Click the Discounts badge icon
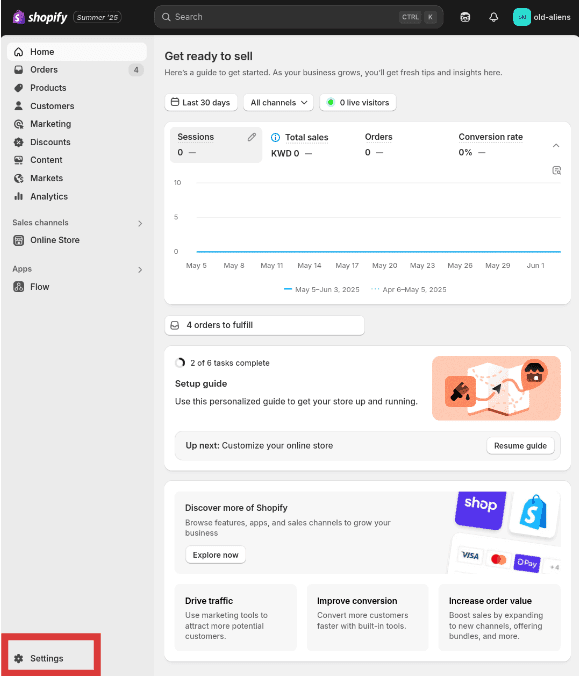The height and width of the screenshot is (676, 579). pos(19,142)
